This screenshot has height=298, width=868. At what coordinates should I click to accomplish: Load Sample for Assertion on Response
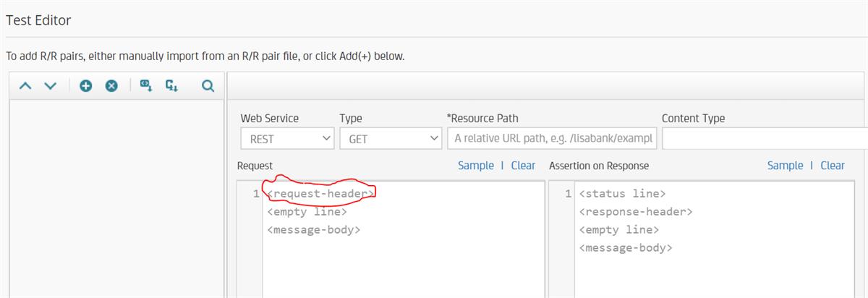pyautogui.click(x=786, y=166)
